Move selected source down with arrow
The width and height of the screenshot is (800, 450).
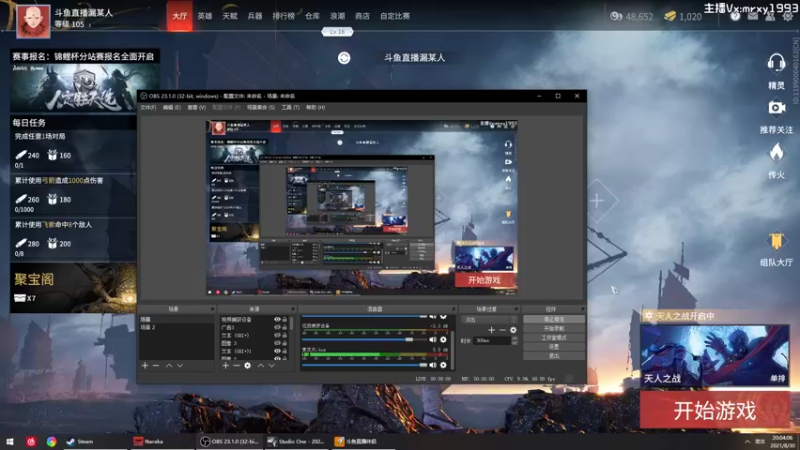(x=271, y=365)
